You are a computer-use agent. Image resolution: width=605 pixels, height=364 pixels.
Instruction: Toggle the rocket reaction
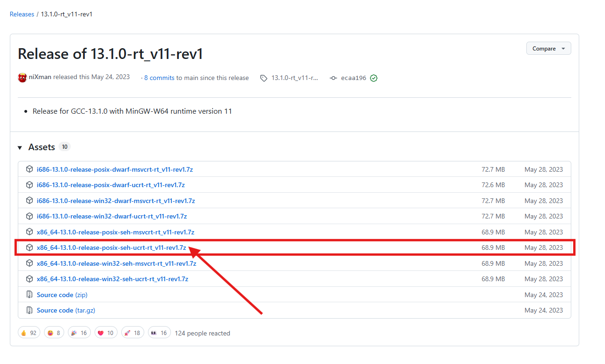click(x=133, y=332)
